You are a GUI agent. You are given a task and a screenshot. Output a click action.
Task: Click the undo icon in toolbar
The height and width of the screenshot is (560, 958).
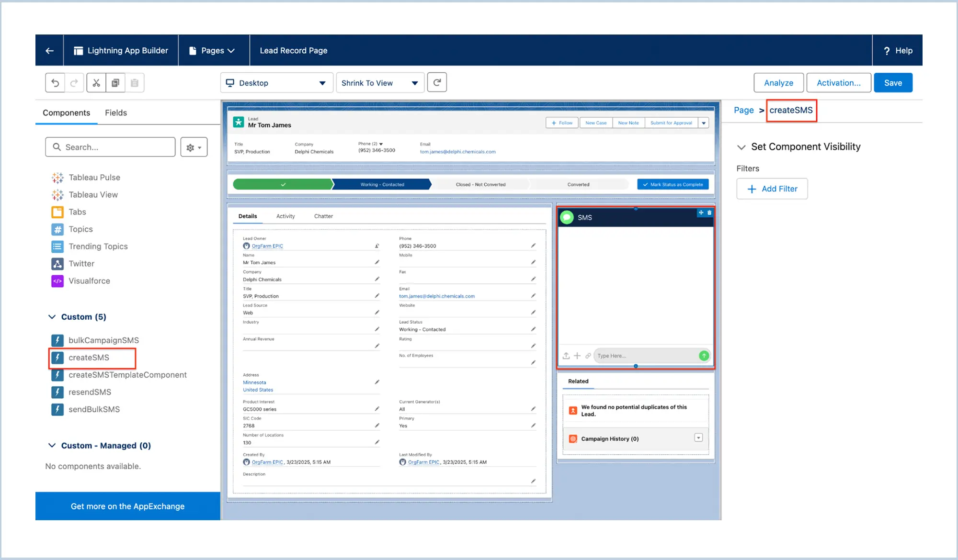pos(55,83)
